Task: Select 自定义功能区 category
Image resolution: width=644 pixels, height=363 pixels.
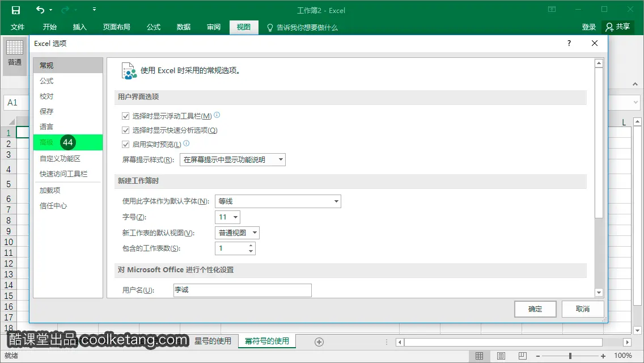Action: (68, 159)
